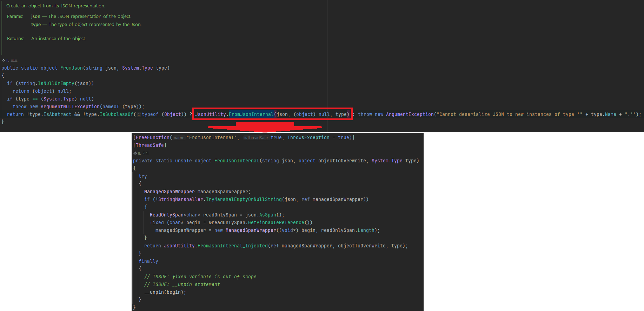This screenshot has width=644, height=311.
Task: Click the GetPinnableReference method call
Action: pyautogui.click(x=276, y=222)
